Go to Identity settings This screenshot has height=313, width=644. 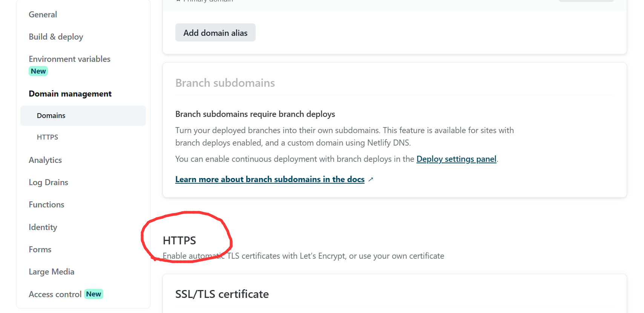click(x=43, y=227)
